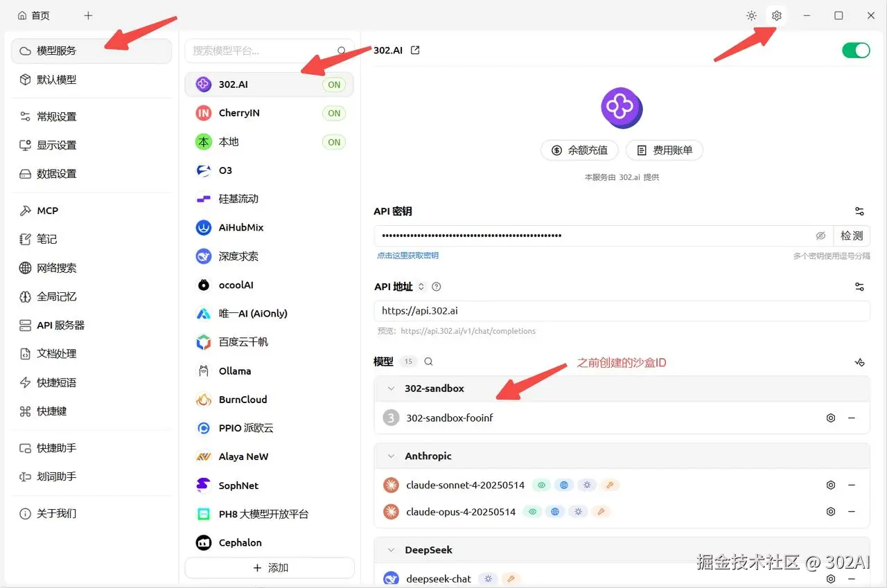This screenshot has width=887, height=588.
Task: Open settings for 302-sandbox-fooinf model
Action: (x=831, y=418)
